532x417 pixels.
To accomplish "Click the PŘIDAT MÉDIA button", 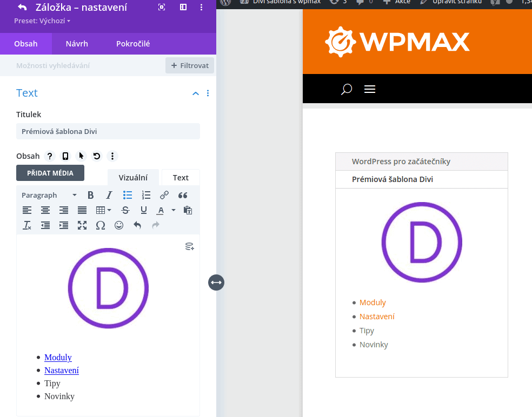I will pyautogui.click(x=50, y=173).
